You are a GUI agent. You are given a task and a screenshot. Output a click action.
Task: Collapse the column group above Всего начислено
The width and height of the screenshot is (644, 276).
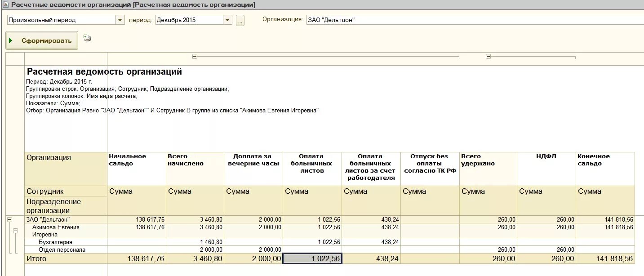pyautogui.click(x=195, y=57)
